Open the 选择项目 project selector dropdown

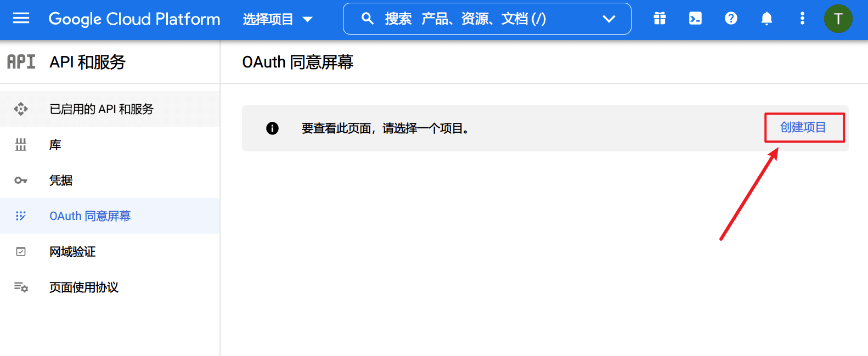pos(278,19)
